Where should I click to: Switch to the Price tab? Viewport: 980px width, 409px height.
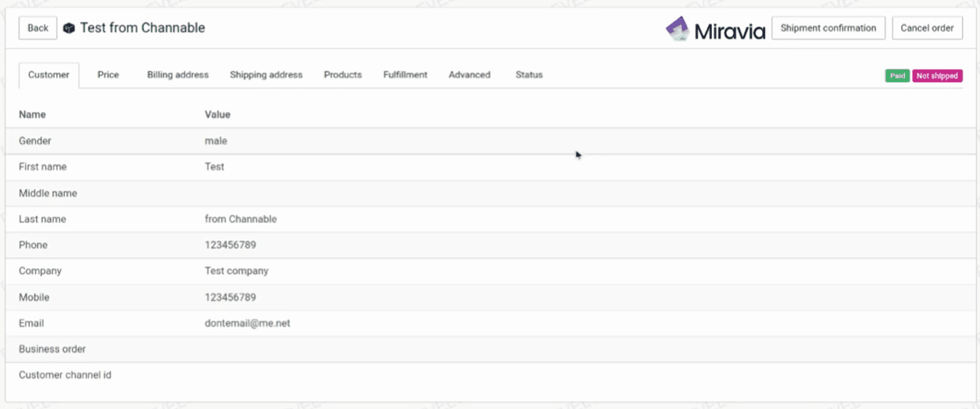coord(108,75)
